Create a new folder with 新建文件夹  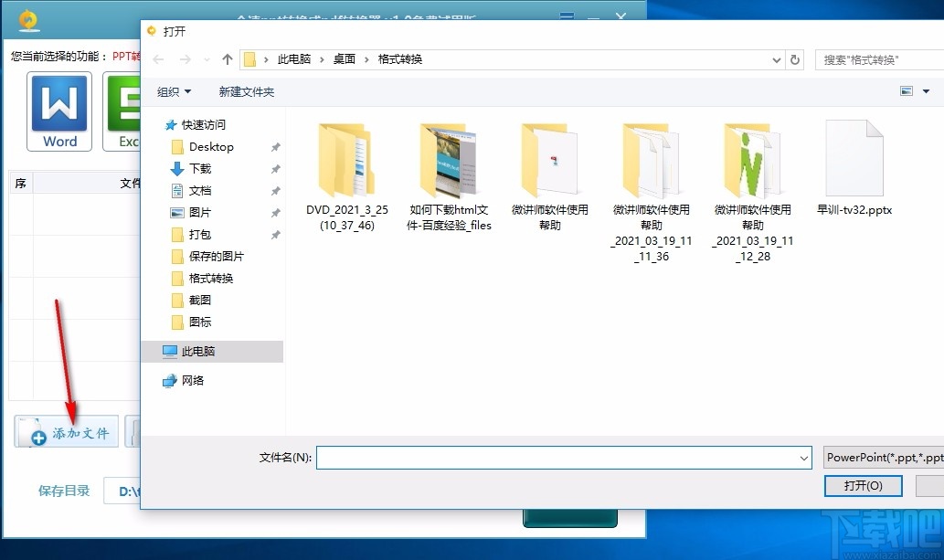245,91
